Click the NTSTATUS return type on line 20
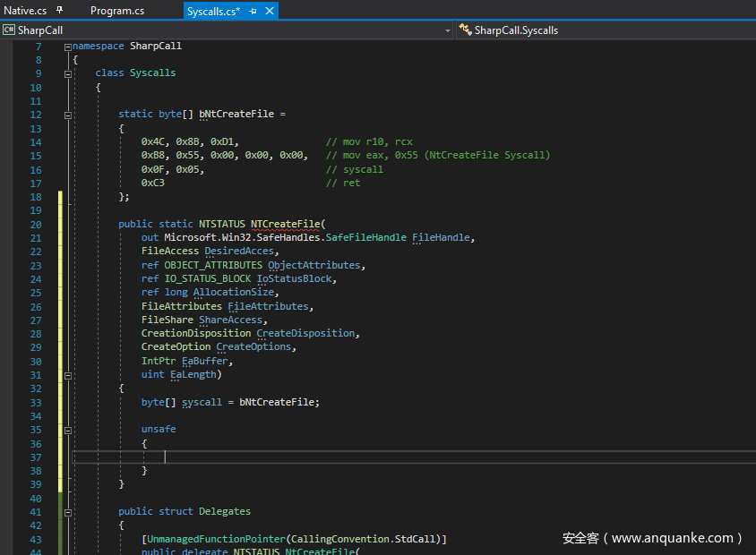Viewport: 756px width, 555px height. coord(222,224)
